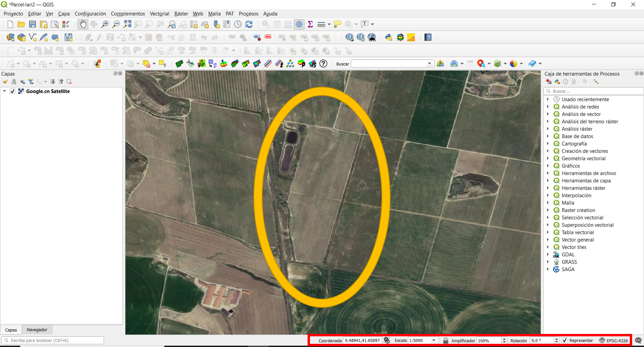
Task: Collapse the Google.cn Satellite layer arrow
Action: (x=5, y=91)
